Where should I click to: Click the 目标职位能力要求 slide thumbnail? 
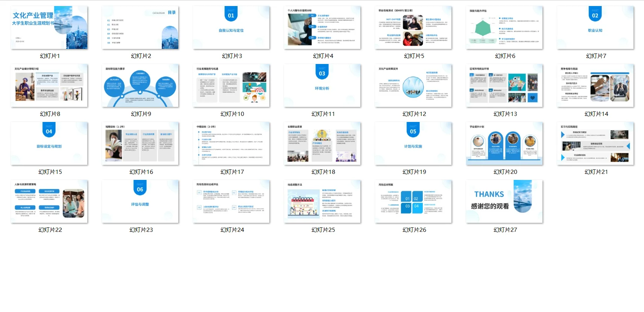pyautogui.click(x=140, y=85)
